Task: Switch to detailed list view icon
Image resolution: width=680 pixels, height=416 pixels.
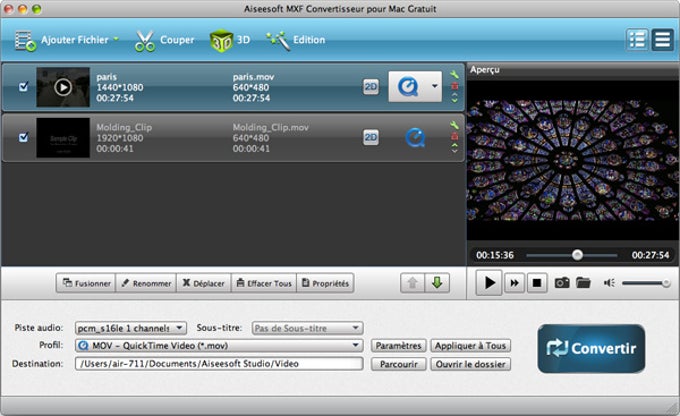Action: tap(637, 40)
